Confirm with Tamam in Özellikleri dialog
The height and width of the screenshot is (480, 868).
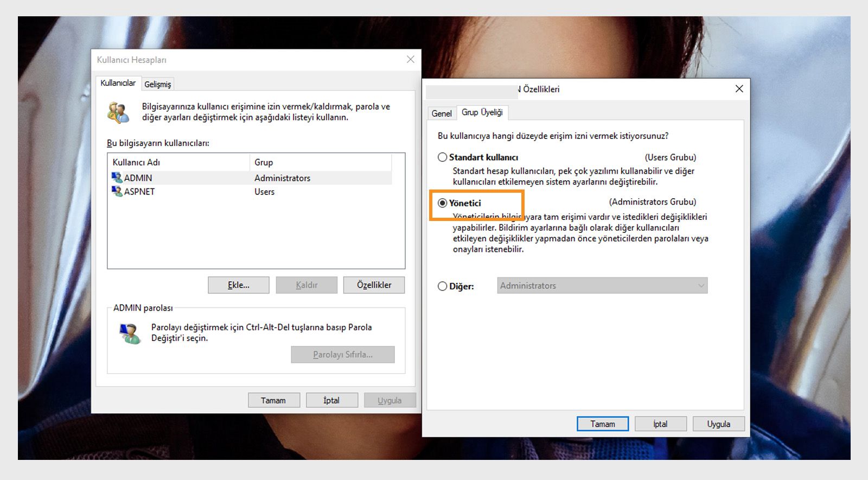603,424
